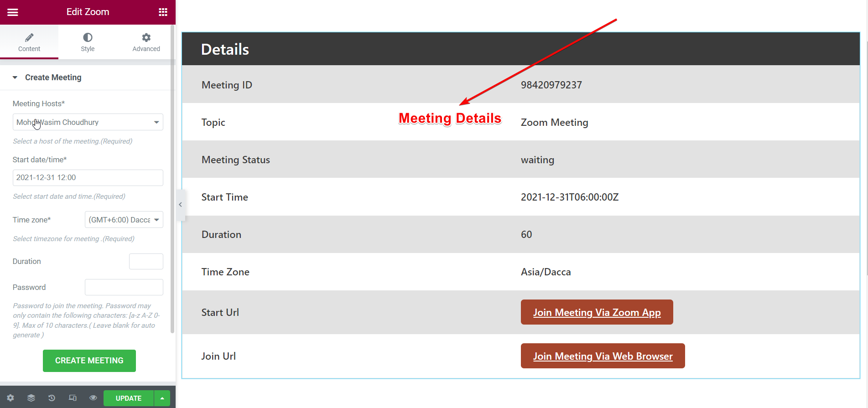Click the 'waiting' meeting status value
Screen dimensions: 868x408
[x=537, y=160]
